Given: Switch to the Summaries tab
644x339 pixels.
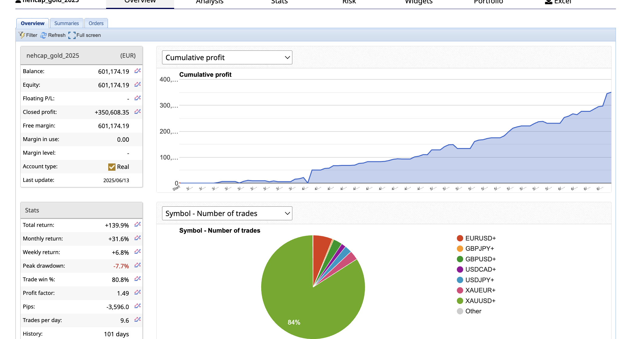Looking at the screenshot, I should point(67,23).
